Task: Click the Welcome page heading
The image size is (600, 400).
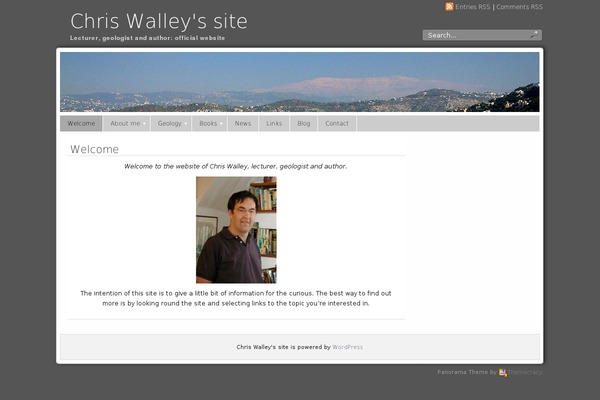Action: point(95,149)
